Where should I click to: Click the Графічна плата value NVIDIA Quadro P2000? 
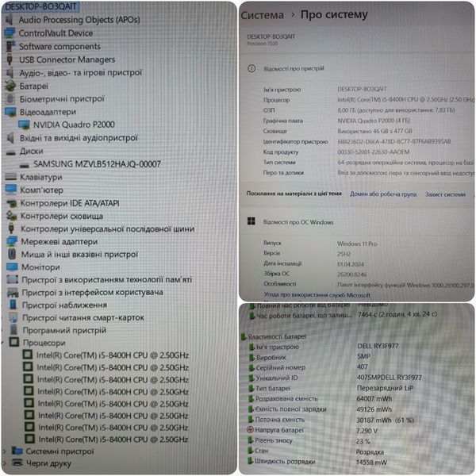click(374, 121)
